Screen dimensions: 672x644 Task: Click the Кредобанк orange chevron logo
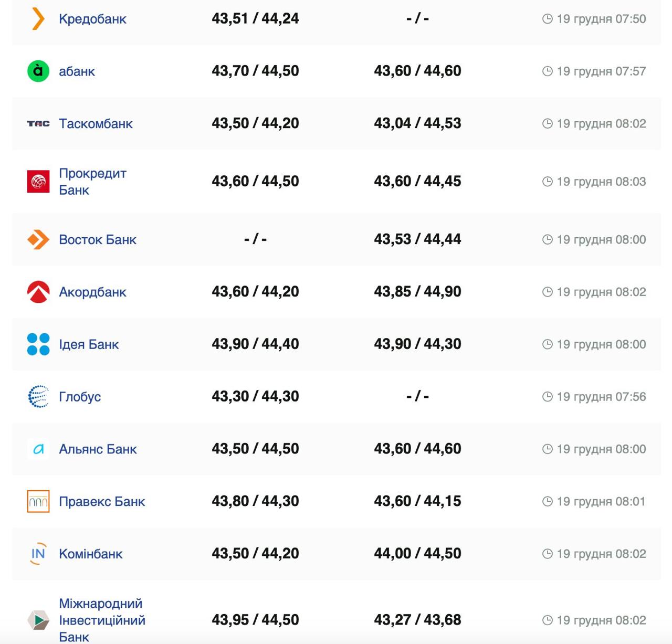(x=38, y=19)
